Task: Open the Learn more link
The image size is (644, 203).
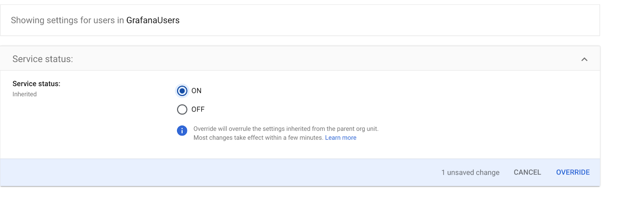Action: pyautogui.click(x=341, y=138)
